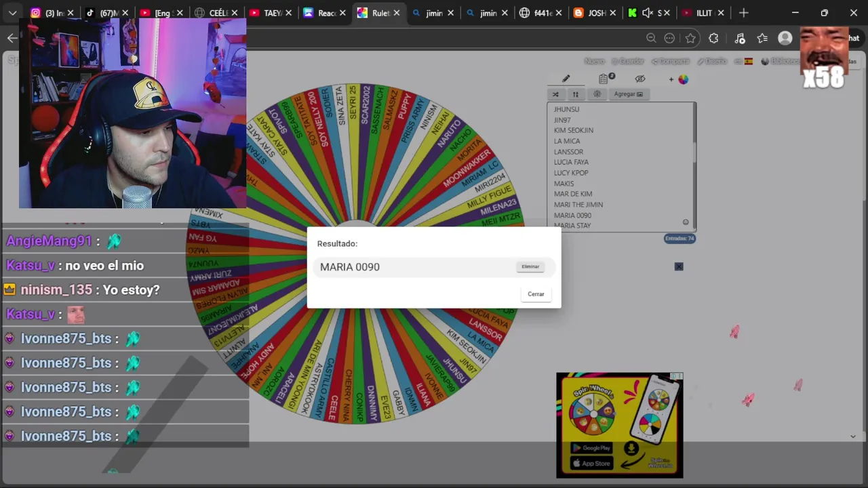Open the favorites list icon
868x488 pixels.
[x=763, y=39]
